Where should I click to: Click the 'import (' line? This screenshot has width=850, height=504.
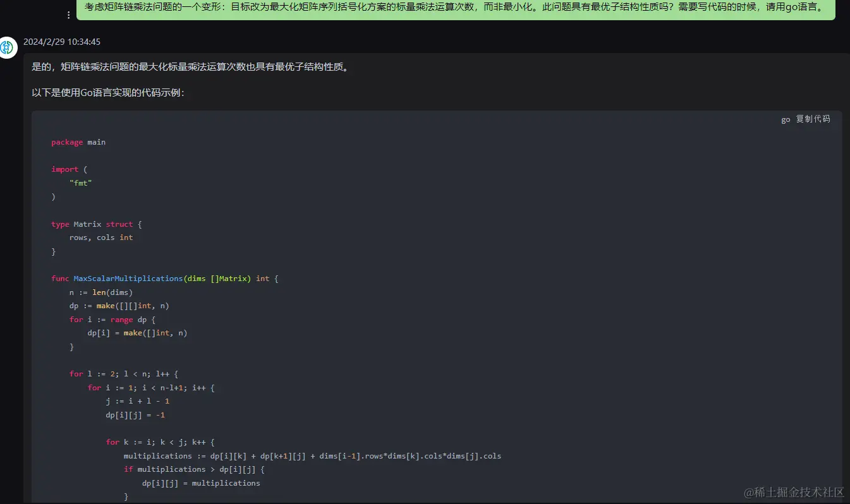pos(70,169)
